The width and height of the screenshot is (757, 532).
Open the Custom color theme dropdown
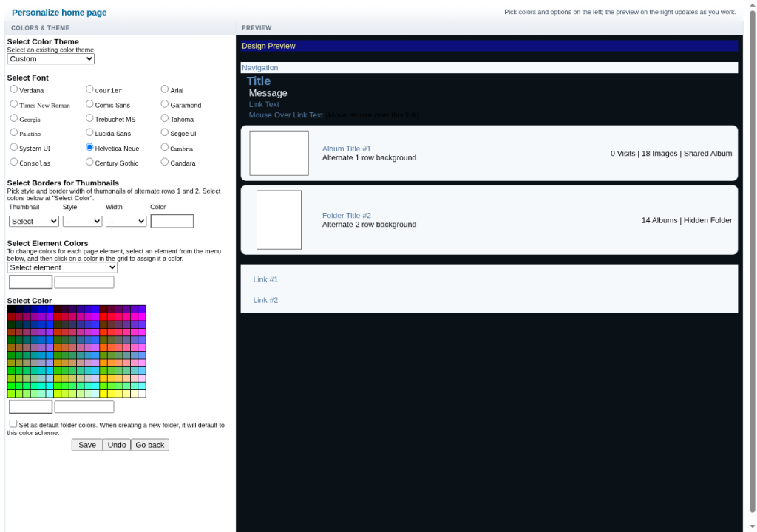[x=51, y=59]
